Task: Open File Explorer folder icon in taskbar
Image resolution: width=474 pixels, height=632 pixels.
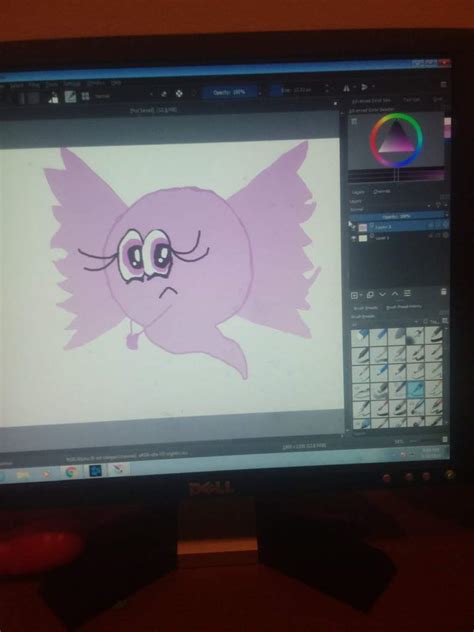Action: click(x=23, y=475)
